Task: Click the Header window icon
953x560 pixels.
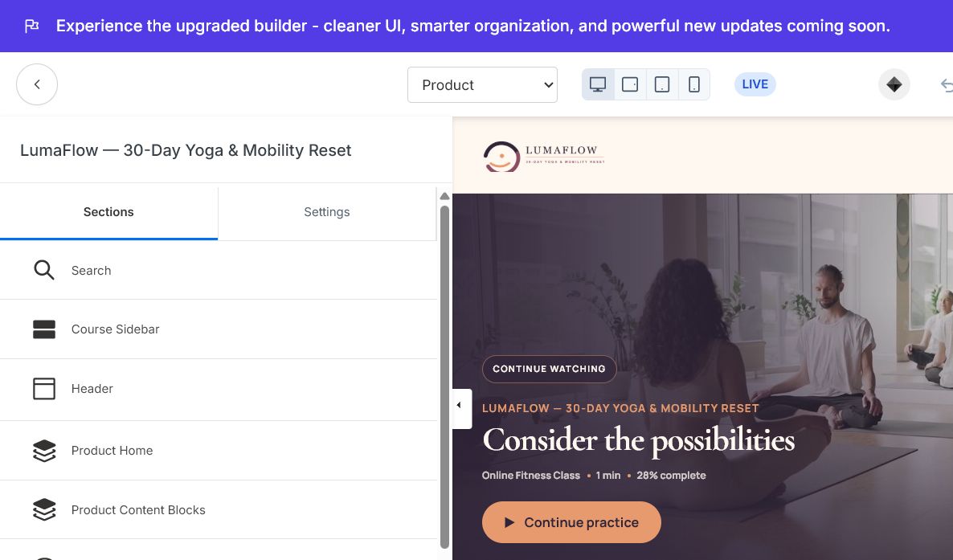Action: coord(43,389)
